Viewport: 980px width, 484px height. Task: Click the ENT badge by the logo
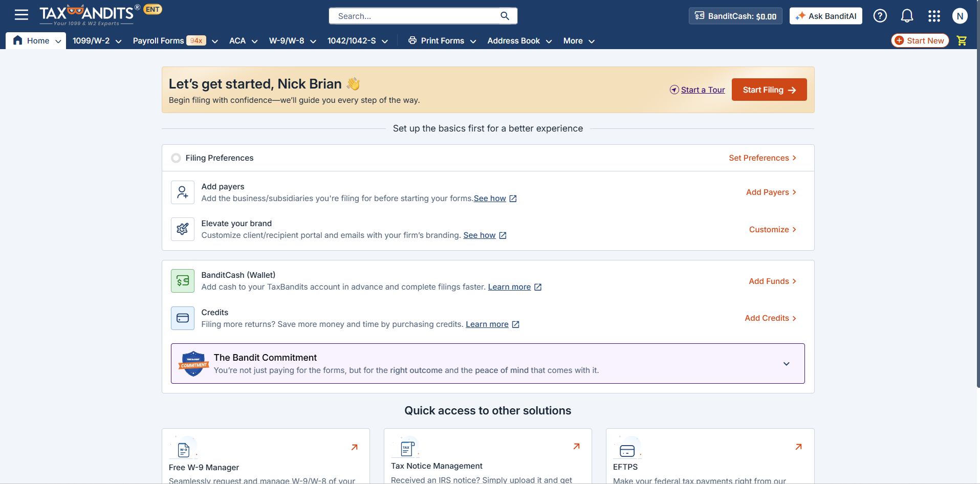click(153, 9)
